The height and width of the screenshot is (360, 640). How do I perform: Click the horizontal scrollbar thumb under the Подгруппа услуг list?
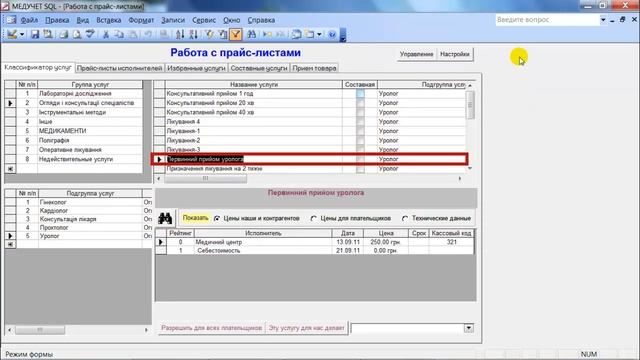[40, 330]
